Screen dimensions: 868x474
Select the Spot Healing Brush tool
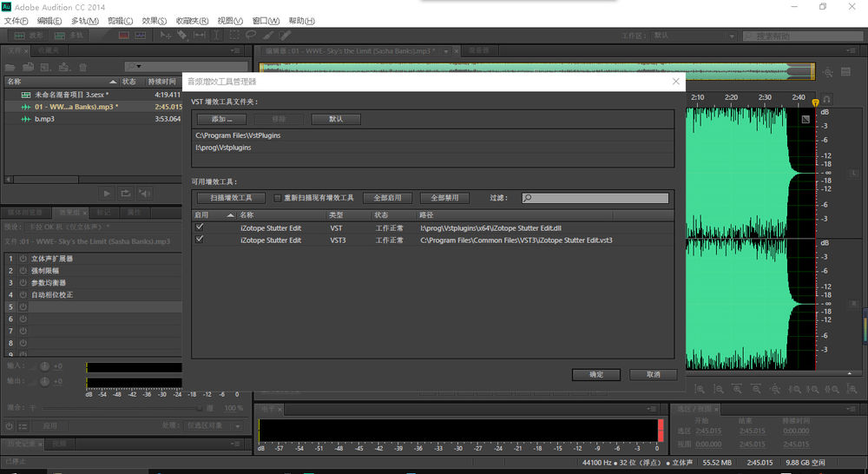[x=285, y=36]
